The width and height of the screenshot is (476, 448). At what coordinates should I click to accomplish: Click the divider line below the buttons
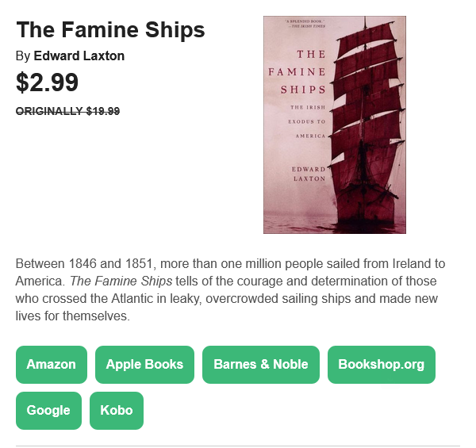click(238, 446)
